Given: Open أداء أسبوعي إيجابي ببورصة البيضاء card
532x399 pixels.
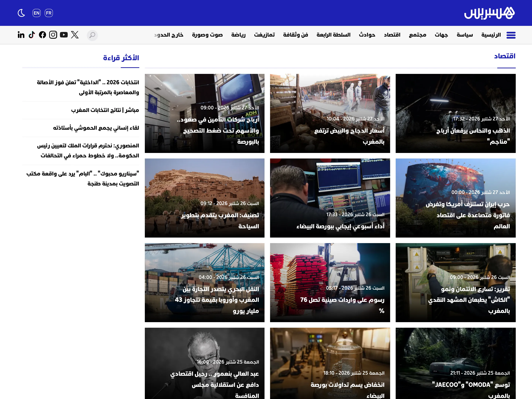Looking at the screenshot, I should point(330,198).
